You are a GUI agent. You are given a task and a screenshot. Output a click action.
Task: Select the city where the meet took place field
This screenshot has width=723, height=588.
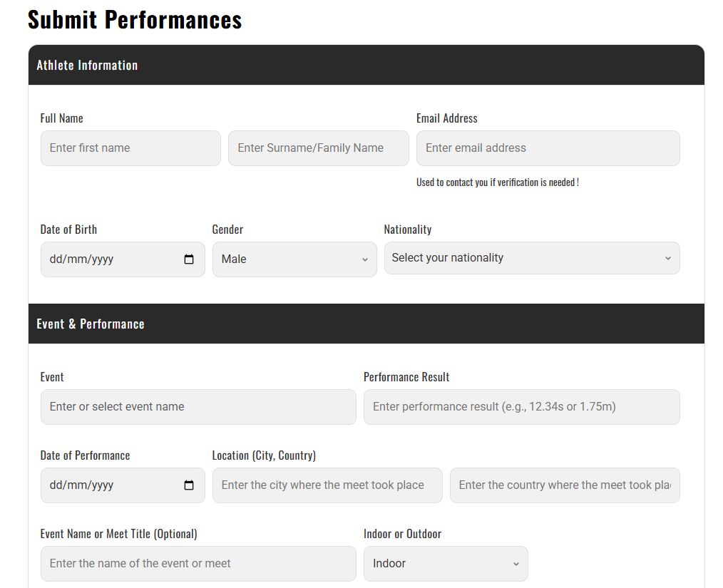tap(327, 485)
